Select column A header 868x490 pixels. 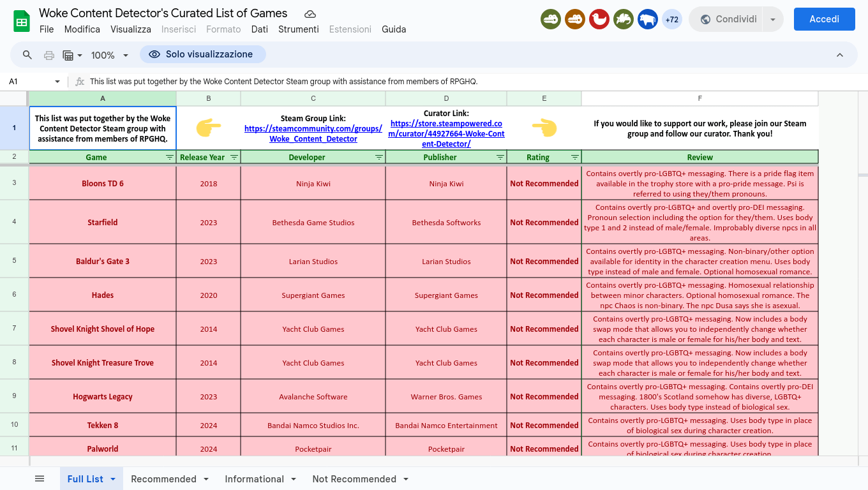(103, 98)
